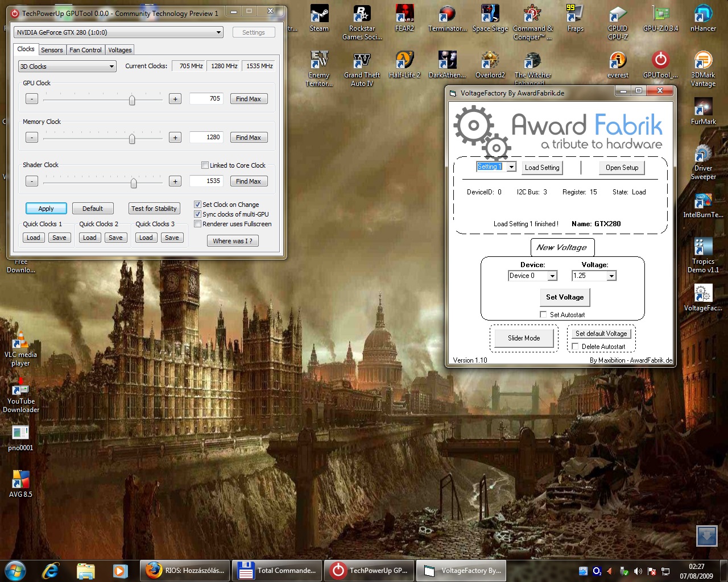Open The Witcher Enhanced shortcut
The height and width of the screenshot is (582, 728).
[532, 68]
